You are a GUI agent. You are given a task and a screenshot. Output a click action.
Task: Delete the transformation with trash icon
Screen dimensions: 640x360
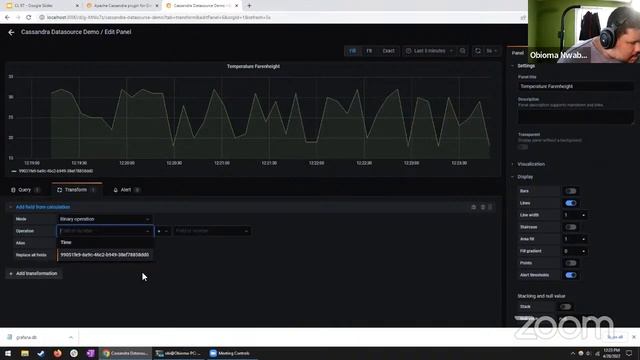point(483,207)
